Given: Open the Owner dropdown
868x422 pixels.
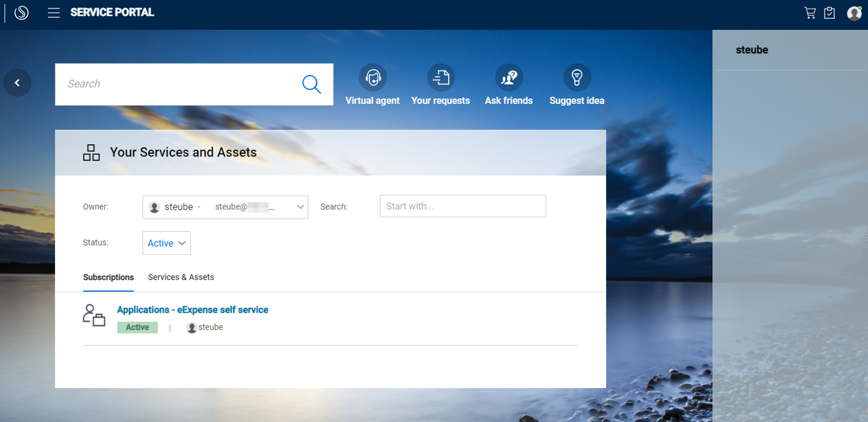Looking at the screenshot, I should click(x=225, y=206).
